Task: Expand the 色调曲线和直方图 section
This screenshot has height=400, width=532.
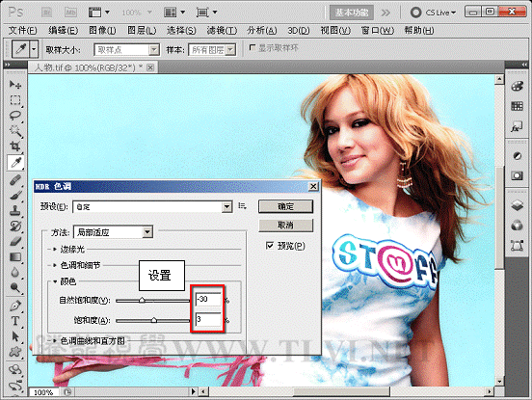Action: [x=55, y=340]
